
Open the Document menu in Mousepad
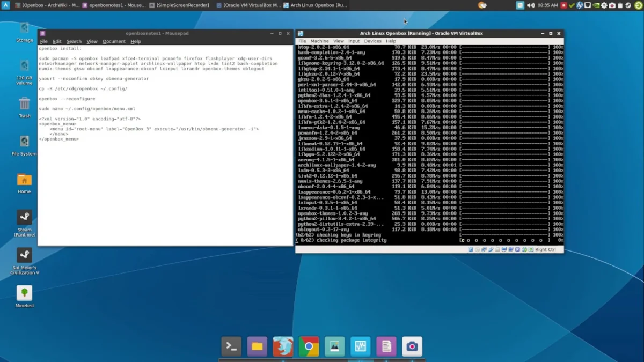pos(114,41)
